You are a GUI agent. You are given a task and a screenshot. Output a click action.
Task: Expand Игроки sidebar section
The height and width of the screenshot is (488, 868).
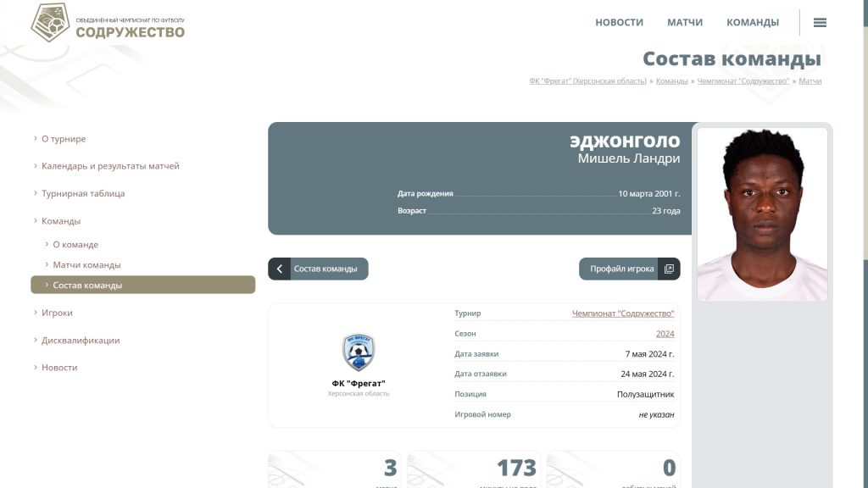[57, 313]
